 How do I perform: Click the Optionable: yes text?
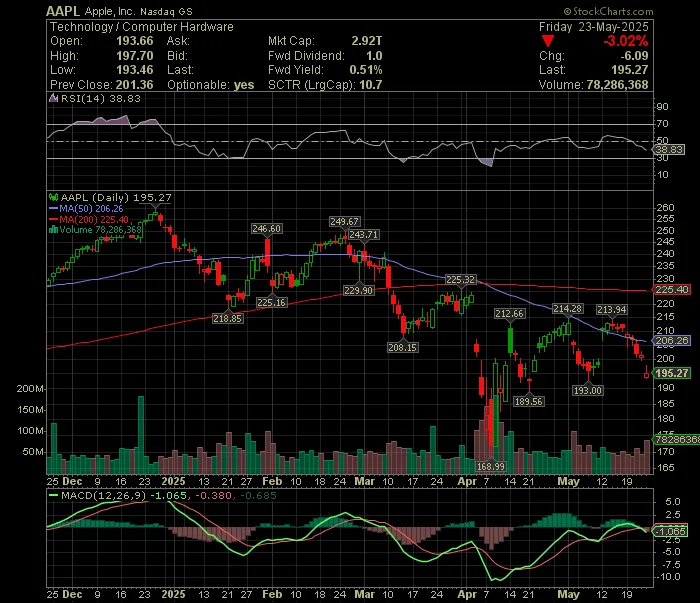(211, 84)
